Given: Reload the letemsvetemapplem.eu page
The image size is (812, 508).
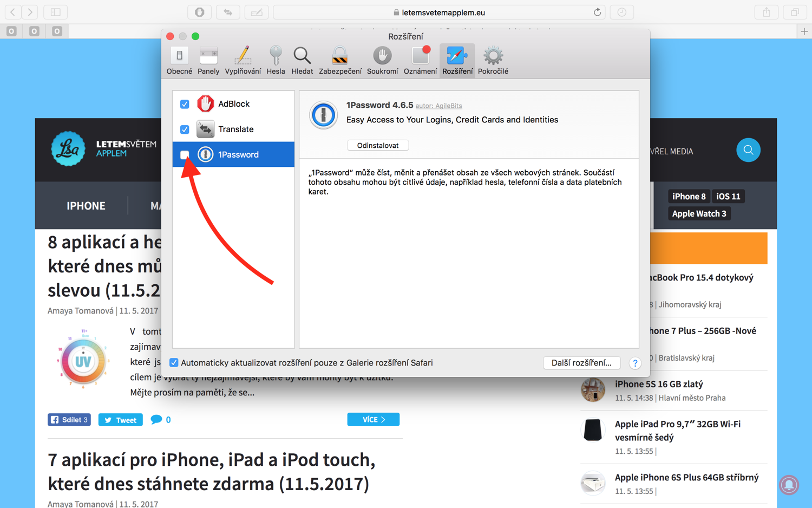Looking at the screenshot, I should coord(597,12).
